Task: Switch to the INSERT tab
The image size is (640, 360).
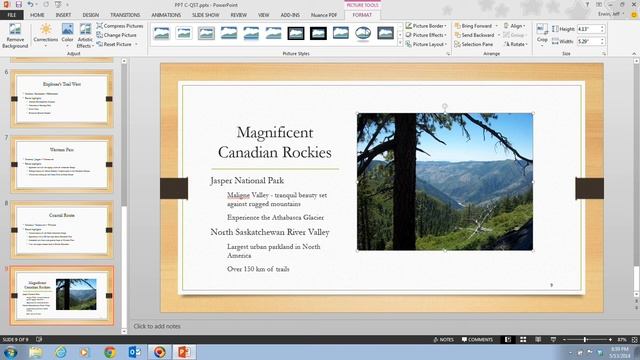Action: [x=63, y=15]
